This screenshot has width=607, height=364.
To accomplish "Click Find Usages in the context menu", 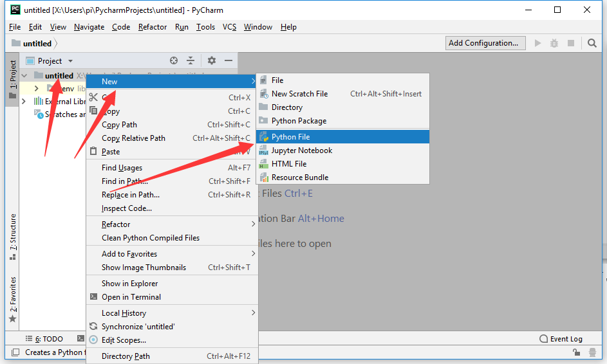I will (x=122, y=168).
